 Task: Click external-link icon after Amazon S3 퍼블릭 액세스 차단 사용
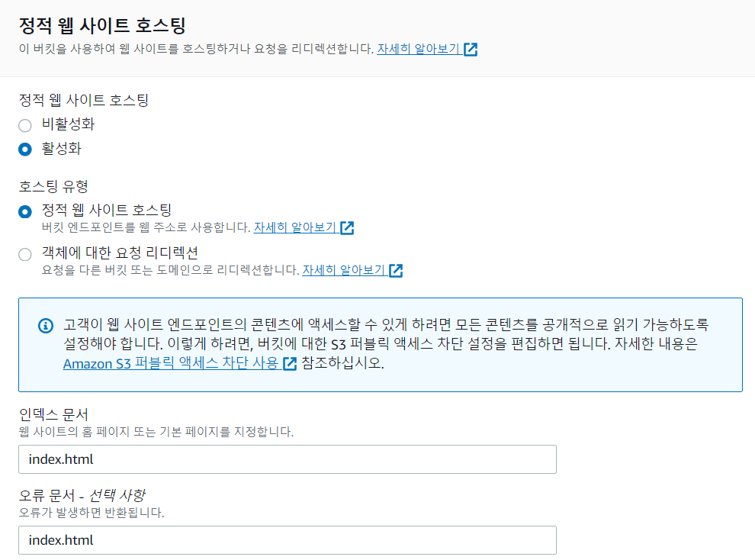click(290, 364)
